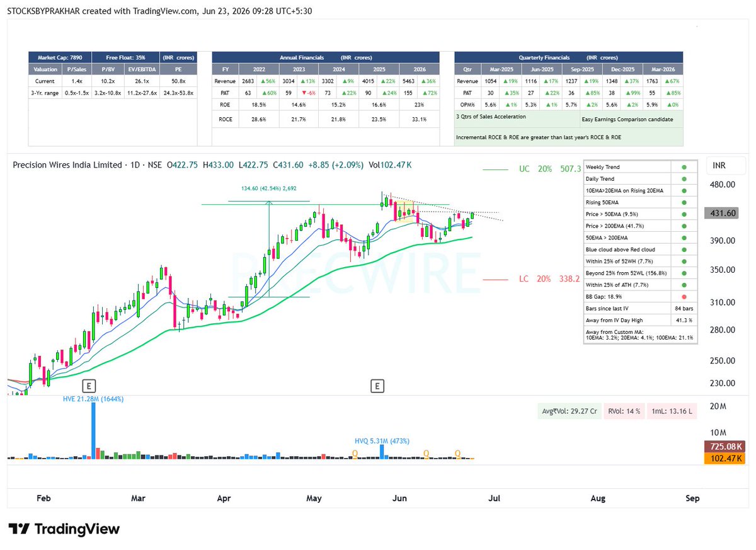Click the green dot for Within 25% of 52WH
756x550 pixels.
tap(684, 261)
